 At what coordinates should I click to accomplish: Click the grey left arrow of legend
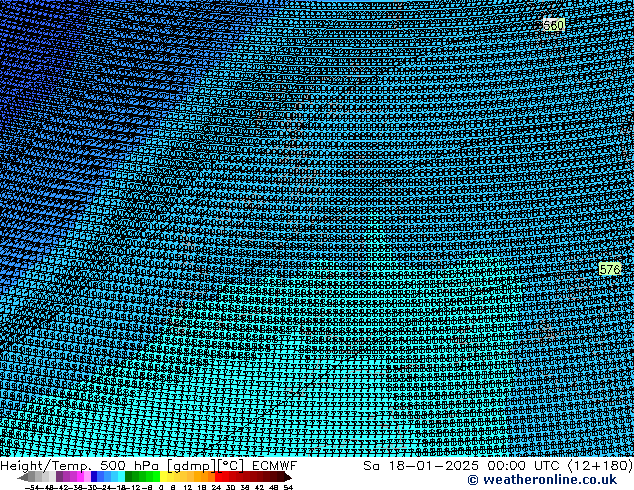coord(22,477)
